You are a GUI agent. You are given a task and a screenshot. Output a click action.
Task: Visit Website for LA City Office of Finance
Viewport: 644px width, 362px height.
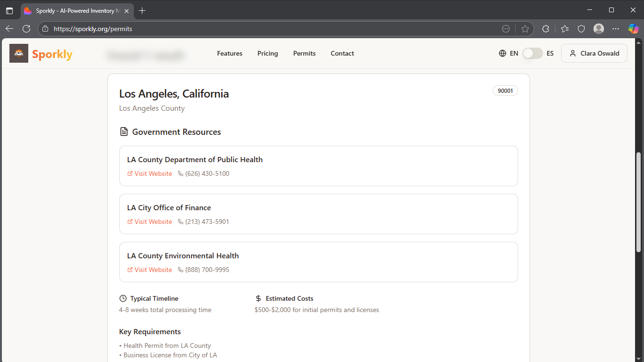[x=150, y=222]
